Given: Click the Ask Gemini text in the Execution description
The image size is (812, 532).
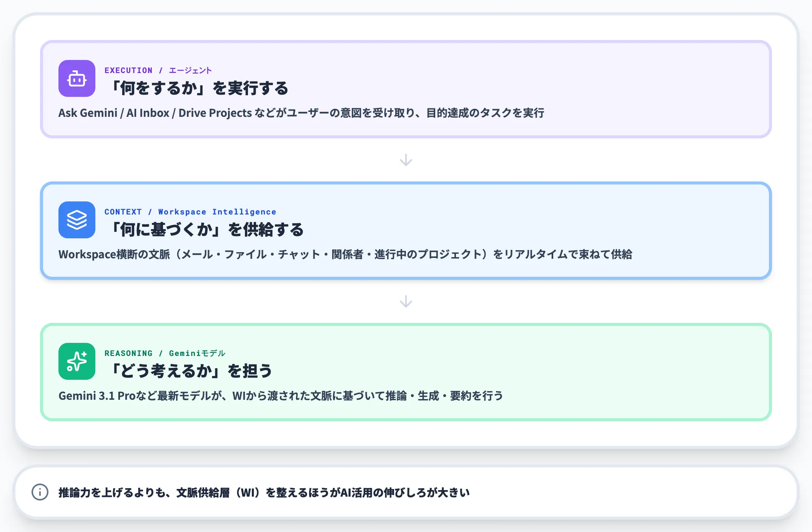Looking at the screenshot, I should click(88, 113).
